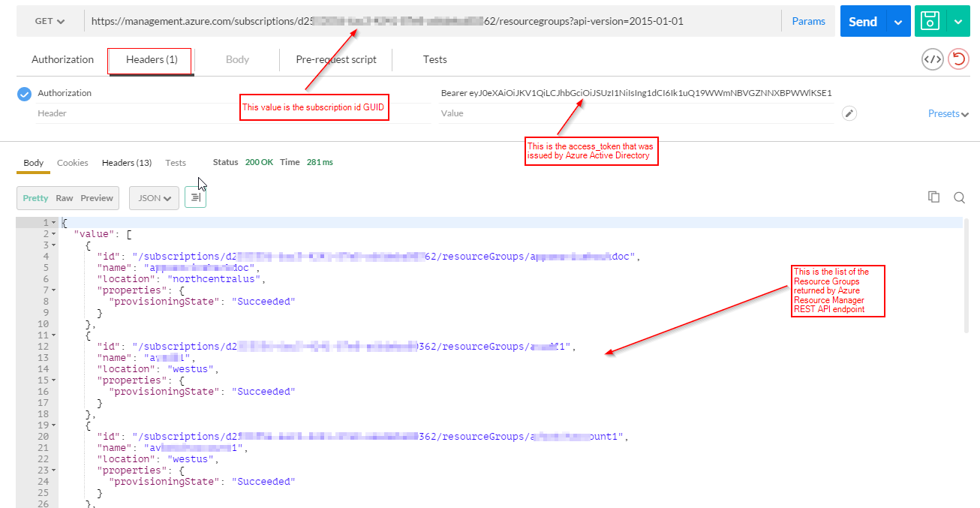Send the request
The height and width of the screenshot is (508, 980).
coord(863,22)
